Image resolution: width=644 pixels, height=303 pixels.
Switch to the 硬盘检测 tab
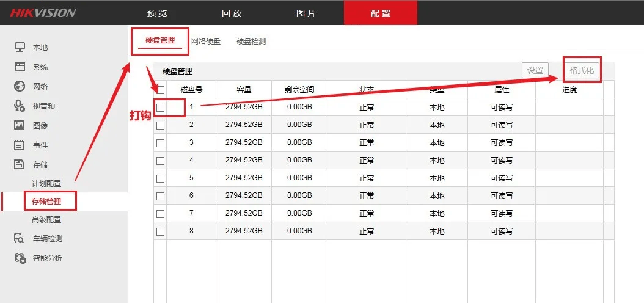tap(251, 41)
